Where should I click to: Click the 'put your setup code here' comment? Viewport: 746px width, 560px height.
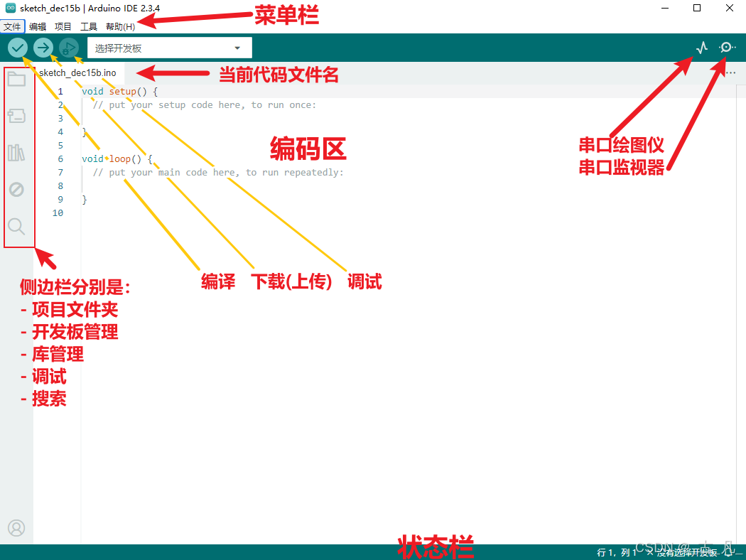(x=205, y=104)
